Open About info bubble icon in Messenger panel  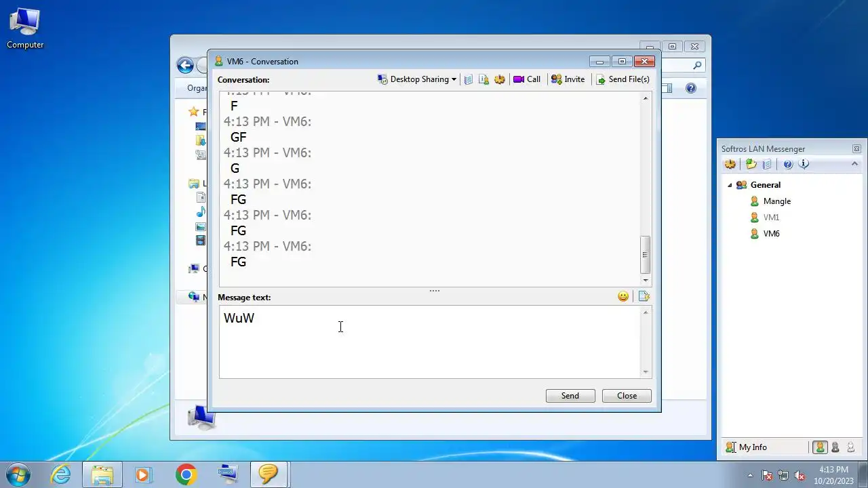[x=804, y=164]
